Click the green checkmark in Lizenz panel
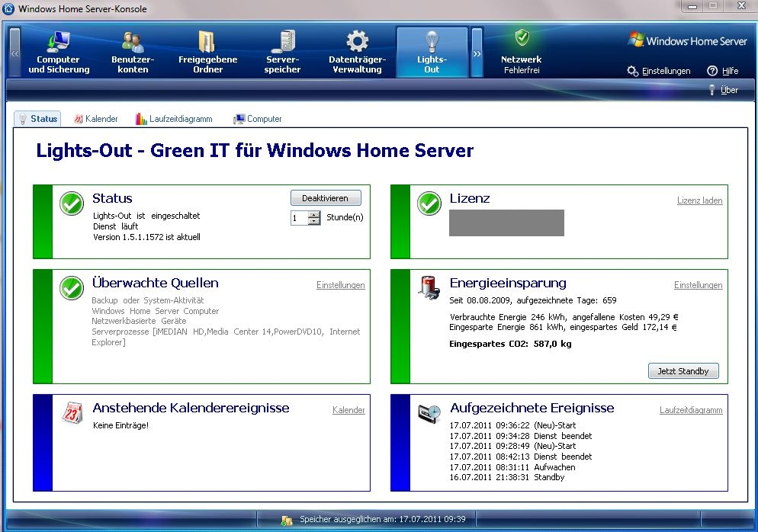The width and height of the screenshot is (758, 532). tap(429, 204)
